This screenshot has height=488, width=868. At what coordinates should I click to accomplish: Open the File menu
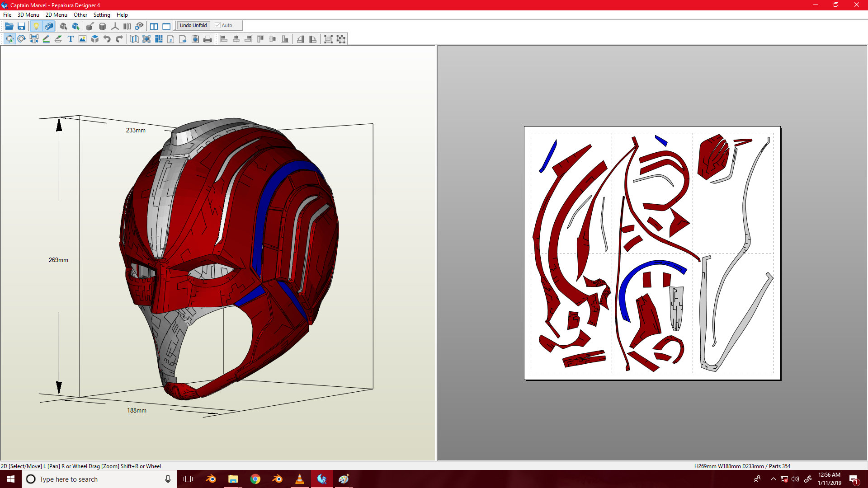pyautogui.click(x=7, y=14)
